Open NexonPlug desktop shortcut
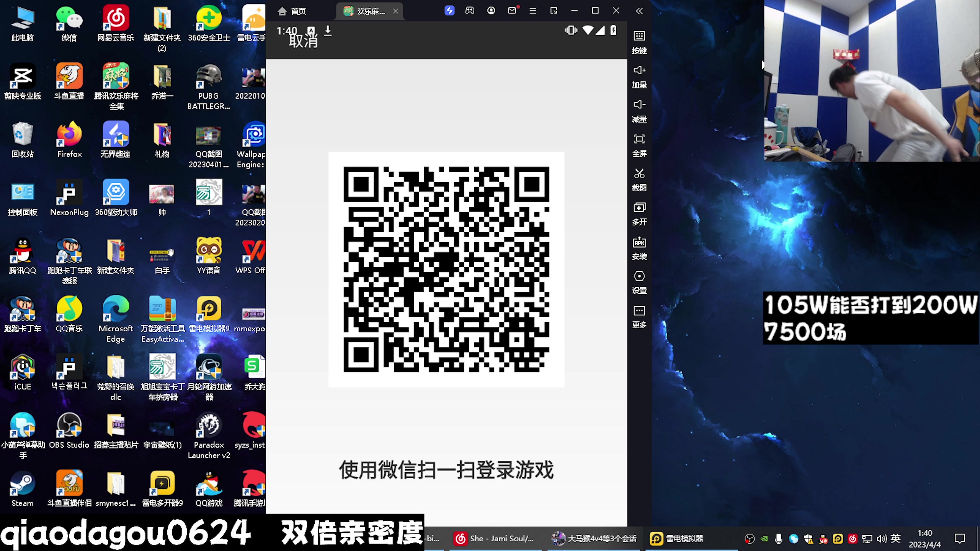Image resolution: width=980 pixels, height=551 pixels. pyautogui.click(x=69, y=198)
